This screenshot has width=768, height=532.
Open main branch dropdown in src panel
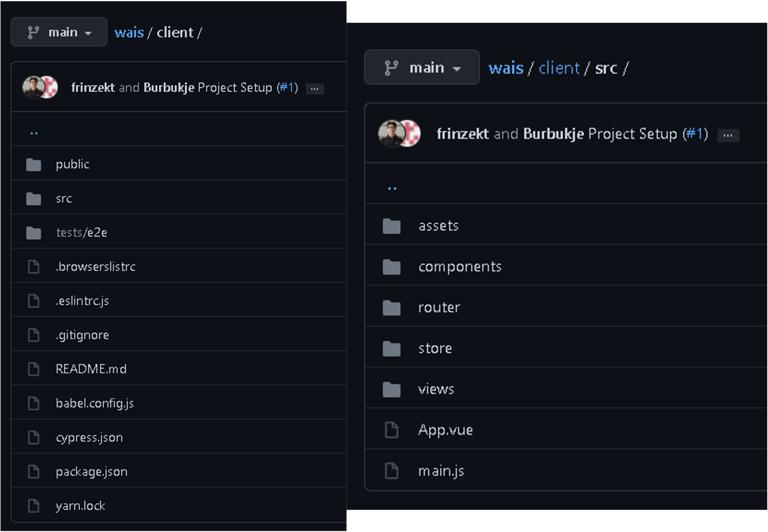click(422, 67)
